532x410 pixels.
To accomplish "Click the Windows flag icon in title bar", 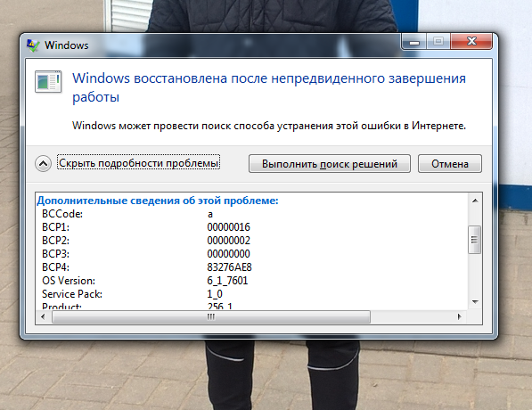I will point(33,45).
